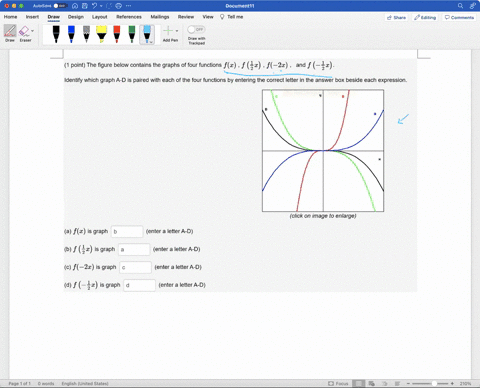
Task: Click the Tell me search box
Action: click(x=232, y=17)
